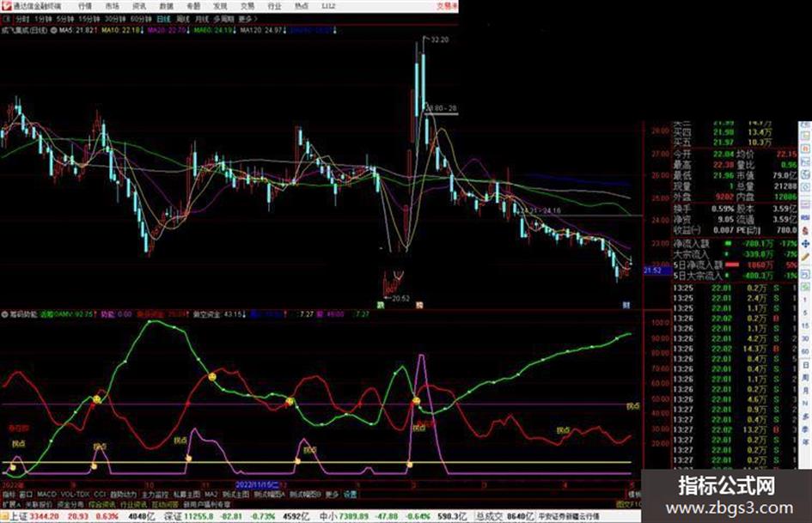Click the 深证 index in status bar

(174, 516)
